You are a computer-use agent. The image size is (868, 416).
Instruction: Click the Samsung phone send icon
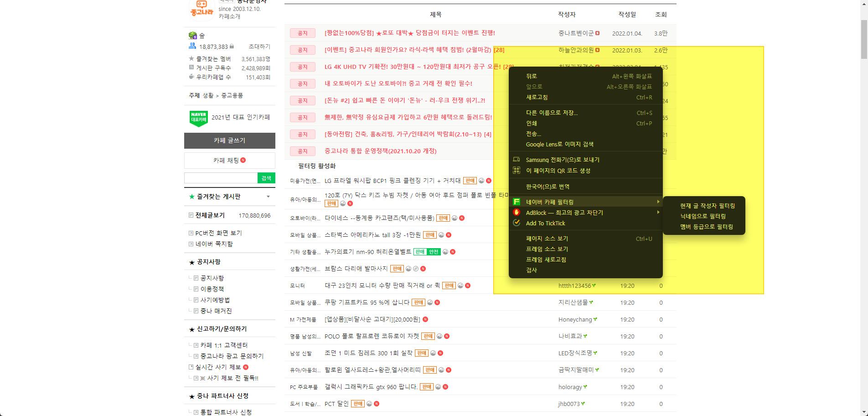[x=517, y=160]
